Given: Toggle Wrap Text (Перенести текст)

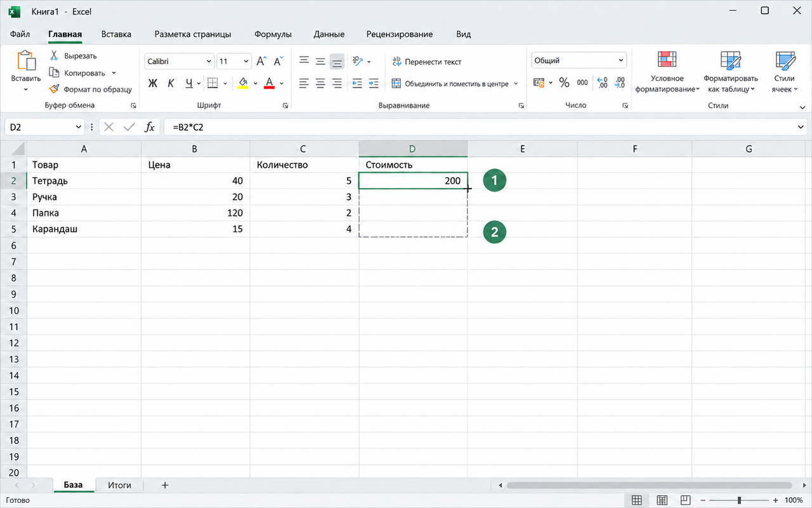Looking at the screenshot, I should pyautogui.click(x=427, y=62).
